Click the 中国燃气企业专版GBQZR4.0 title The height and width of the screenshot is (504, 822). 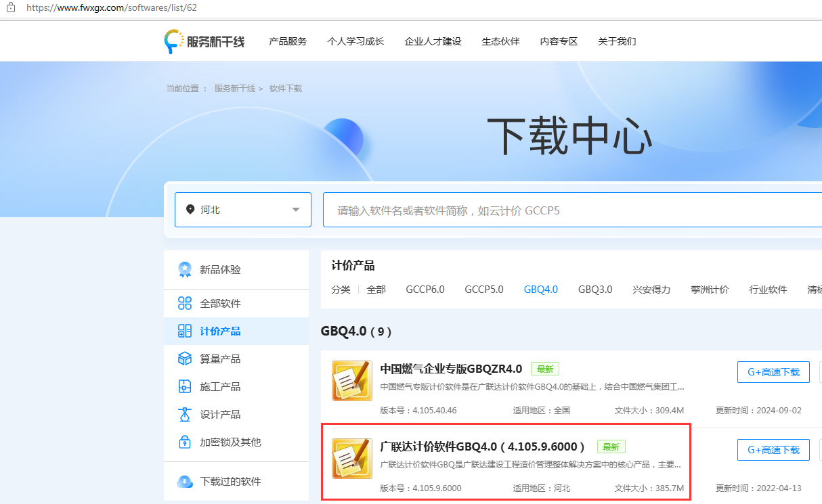coord(451,369)
